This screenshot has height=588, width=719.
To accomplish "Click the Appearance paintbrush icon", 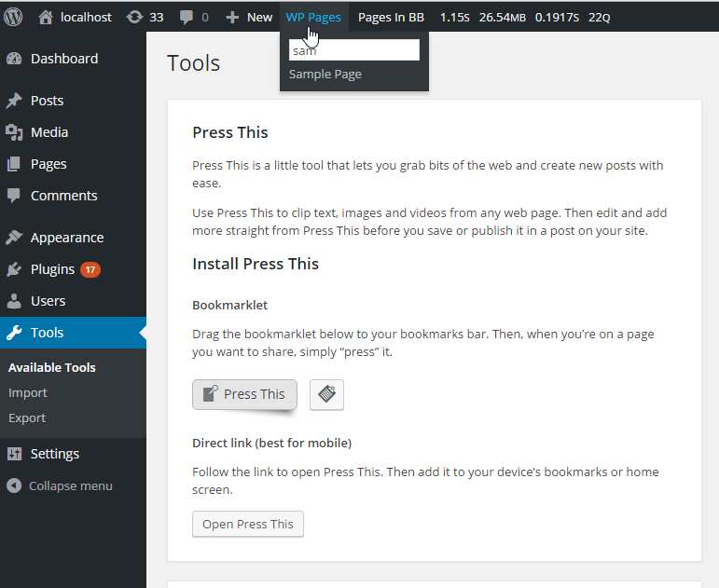I will [x=14, y=238].
